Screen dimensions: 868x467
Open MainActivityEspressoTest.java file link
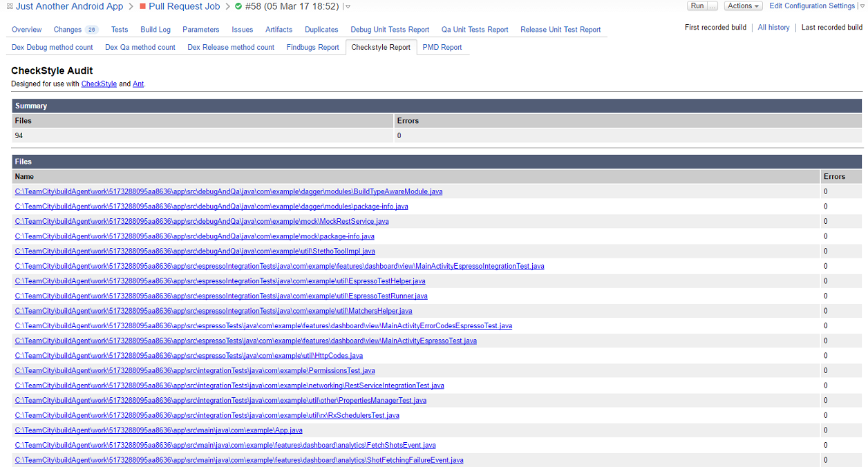click(x=246, y=341)
